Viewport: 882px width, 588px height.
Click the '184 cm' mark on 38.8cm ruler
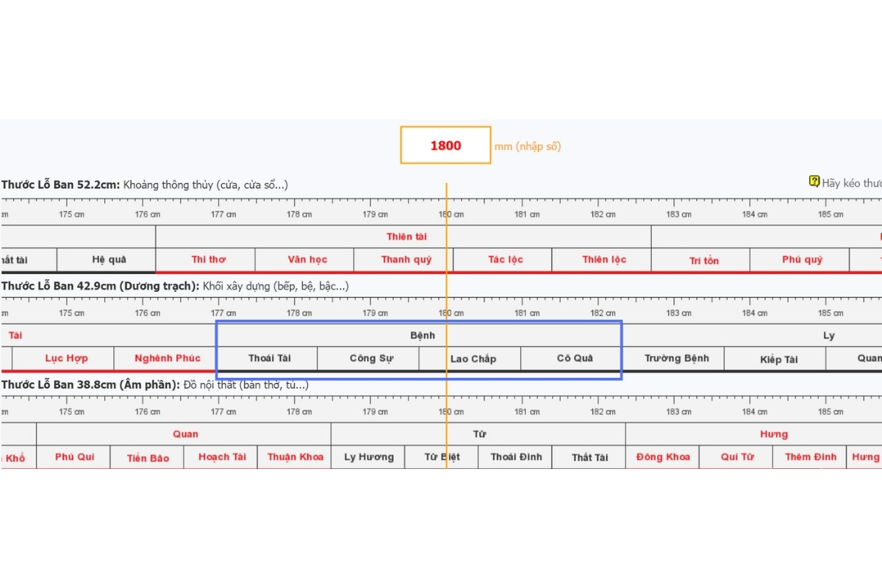(x=754, y=412)
